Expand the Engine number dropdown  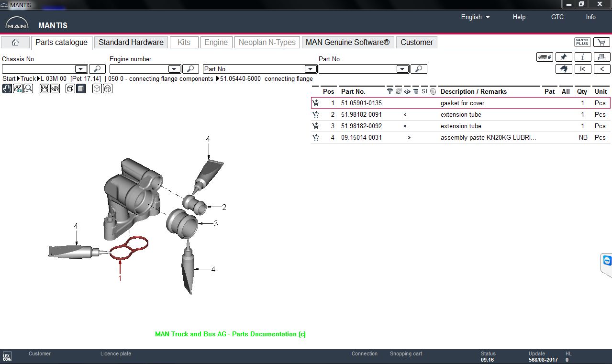tap(175, 69)
